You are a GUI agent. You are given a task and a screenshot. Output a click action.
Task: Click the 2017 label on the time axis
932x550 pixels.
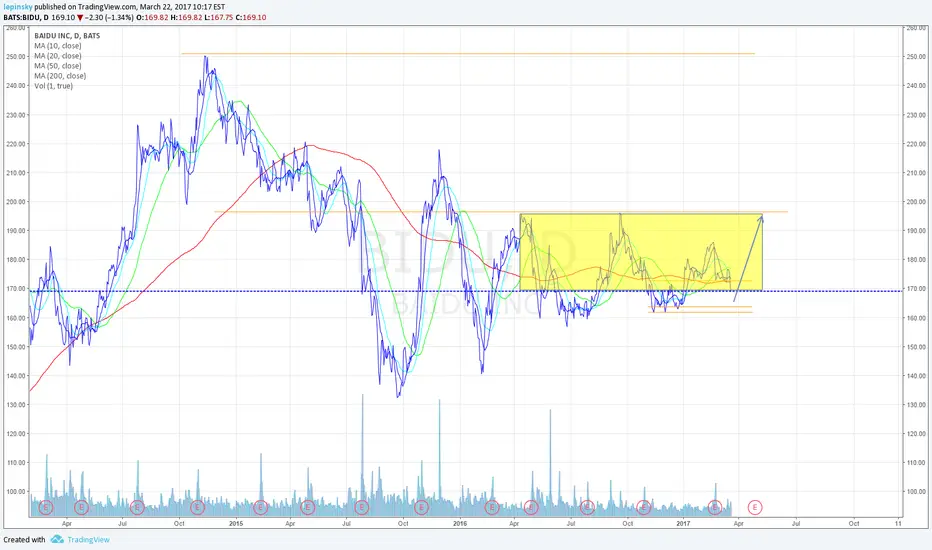tap(683, 524)
